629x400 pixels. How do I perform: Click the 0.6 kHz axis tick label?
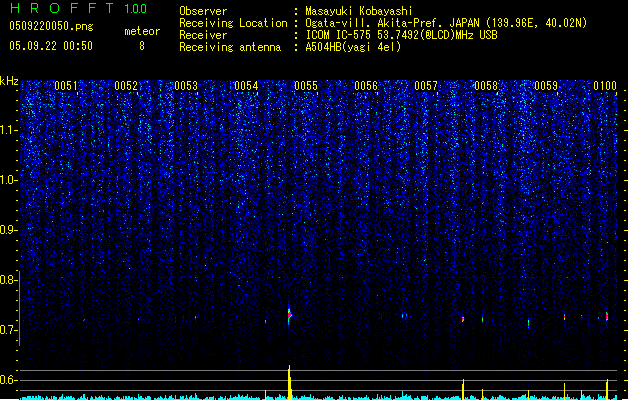(9, 380)
